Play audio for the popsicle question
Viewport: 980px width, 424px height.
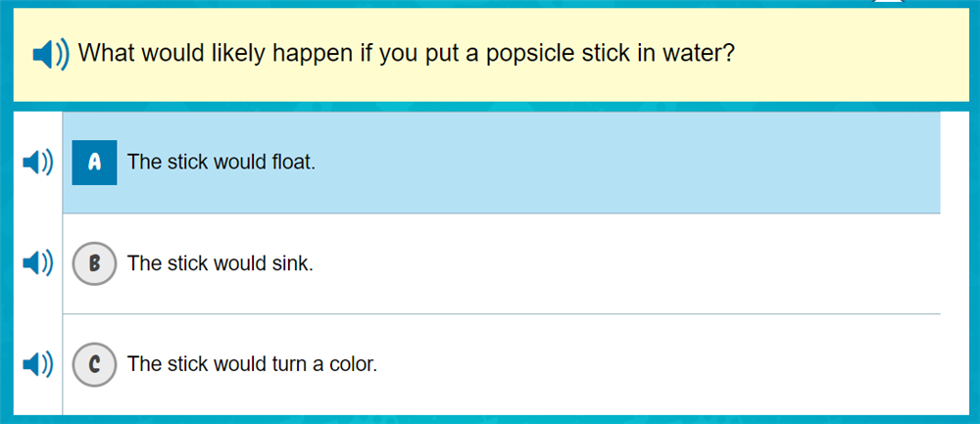pos(51,54)
